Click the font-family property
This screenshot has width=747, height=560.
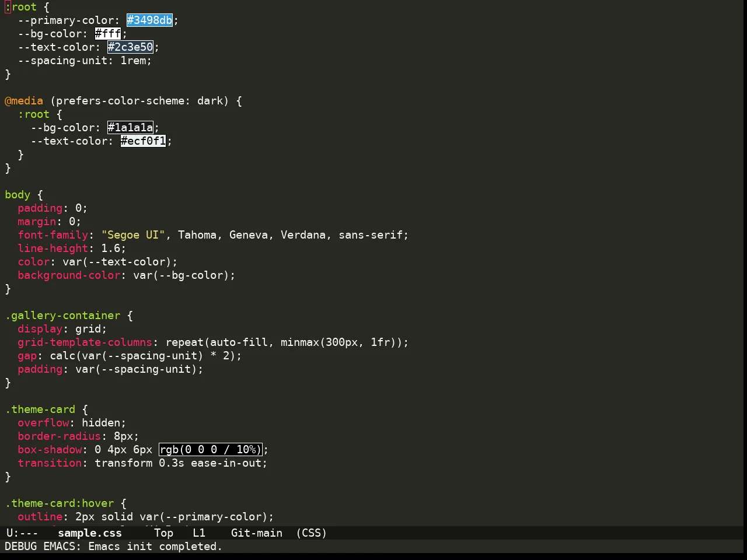pos(53,235)
